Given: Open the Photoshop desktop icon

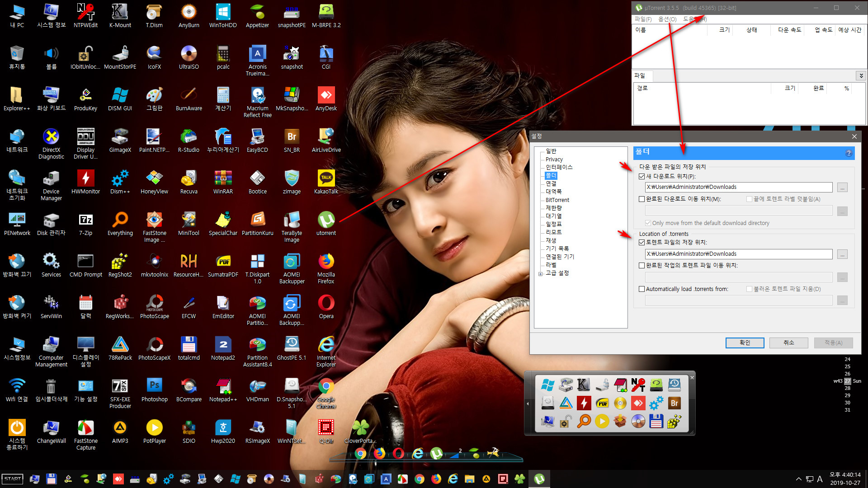Looking at the screenshot, I should (x=155, y=390).
